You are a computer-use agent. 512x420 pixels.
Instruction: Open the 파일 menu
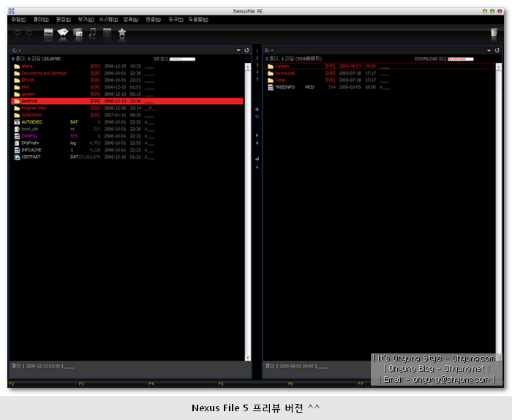click(18, 20)
